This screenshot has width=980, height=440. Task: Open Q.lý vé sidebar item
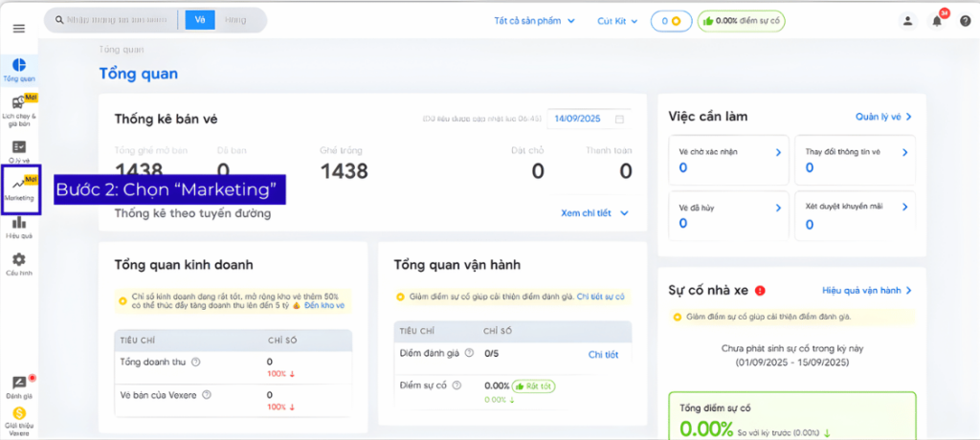pyautogui.click(x=19, y=150)
